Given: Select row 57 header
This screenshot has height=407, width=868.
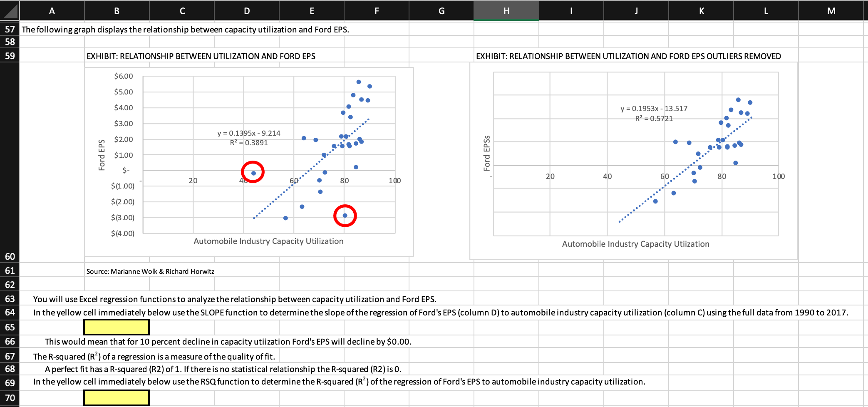Looking at the screenshot, I should click(x=10, y=29).
